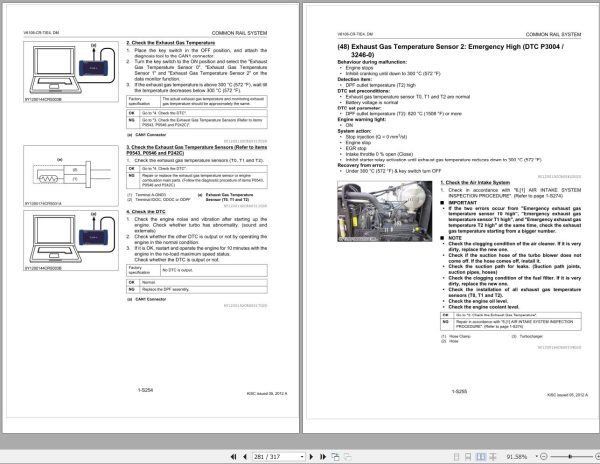The height and width of the screenshot is (464, 600).
Task: Click the lower laptop diagnostic tool illustration
Action: 71,240
